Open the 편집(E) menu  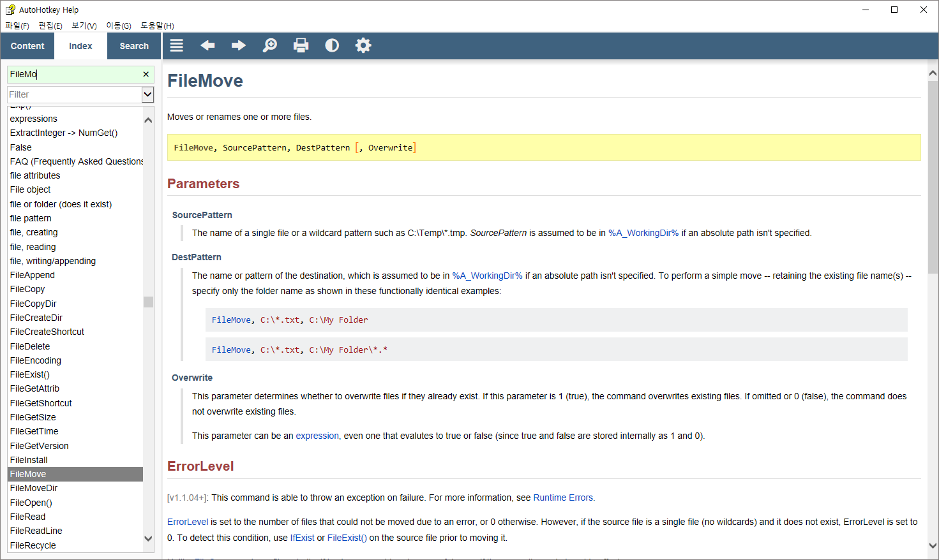(50, 26)
